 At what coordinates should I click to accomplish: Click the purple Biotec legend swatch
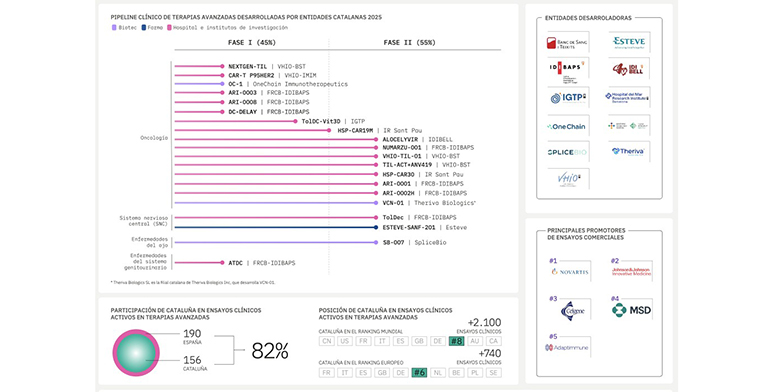click(114, 28)
